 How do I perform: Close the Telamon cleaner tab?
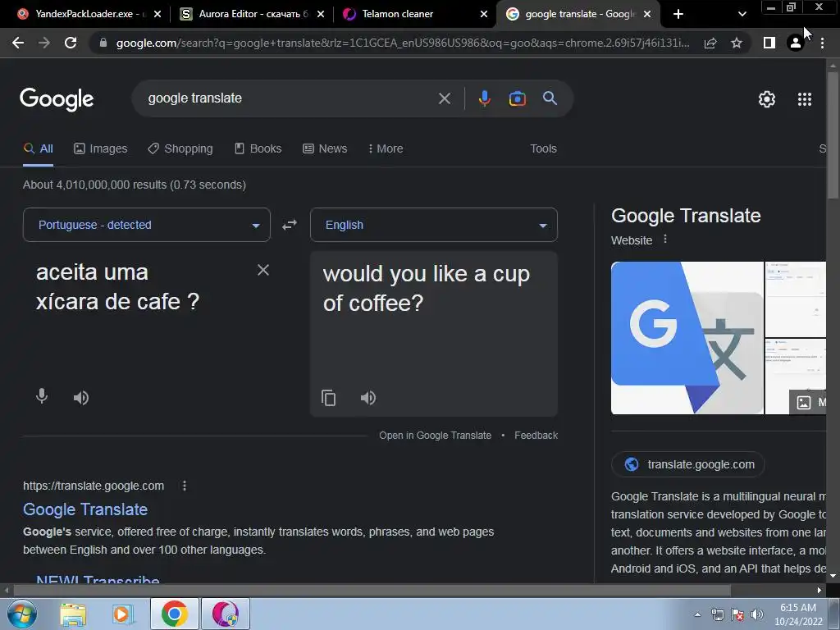484,14
